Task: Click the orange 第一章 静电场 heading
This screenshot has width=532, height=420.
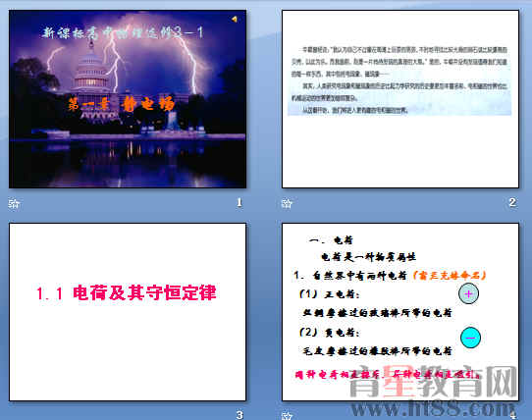Action: coord(121,104)
